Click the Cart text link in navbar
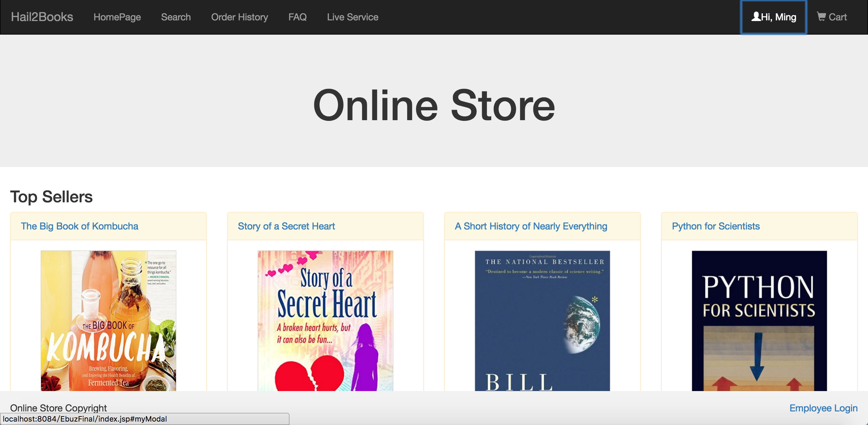This screenshot has width=868, height=425. click(x=837, y=17)
